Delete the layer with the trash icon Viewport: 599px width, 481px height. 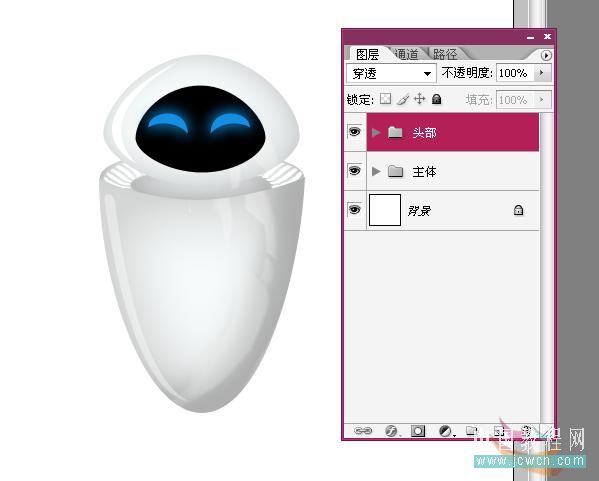click(x=526, y=431)
